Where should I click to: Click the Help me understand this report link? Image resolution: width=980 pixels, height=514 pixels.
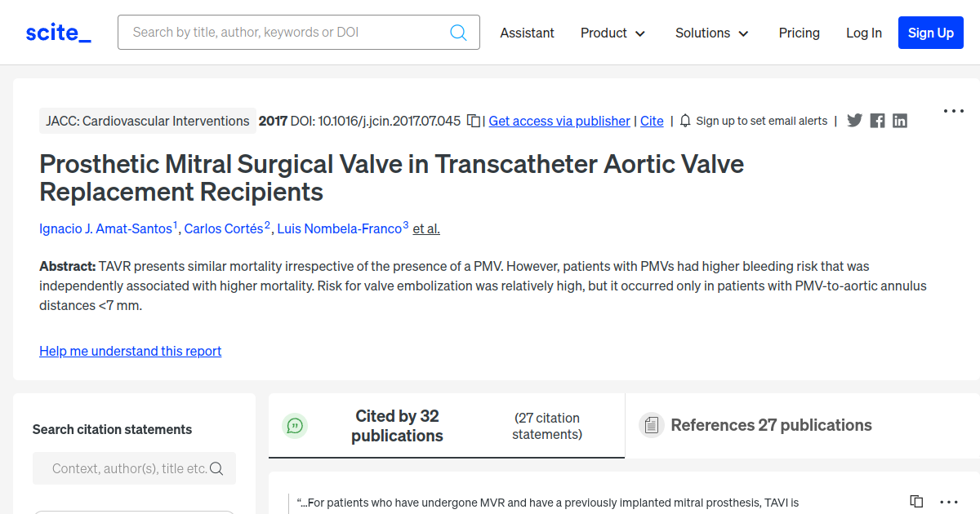click(x=131, y=351)
